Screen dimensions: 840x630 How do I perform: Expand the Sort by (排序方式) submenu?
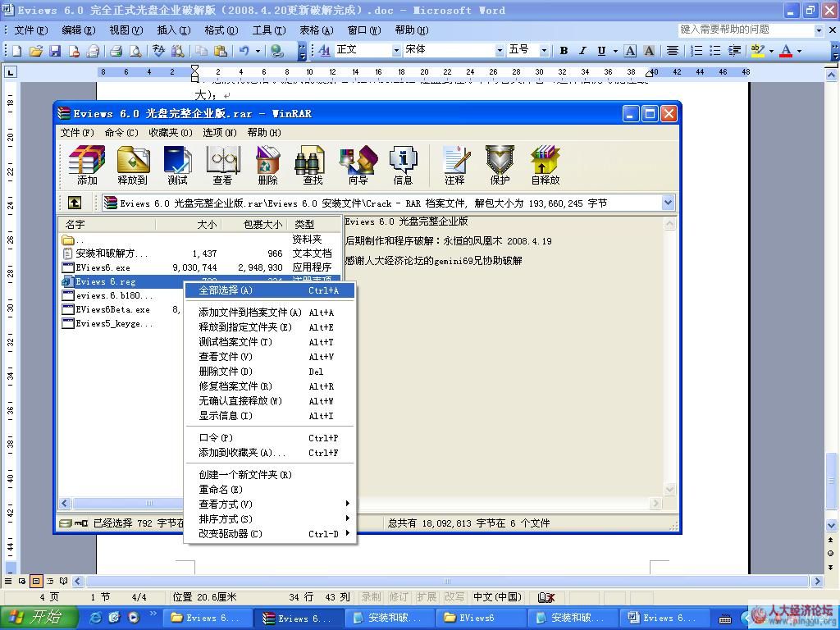pyautogui.click(x=270, y=519)
